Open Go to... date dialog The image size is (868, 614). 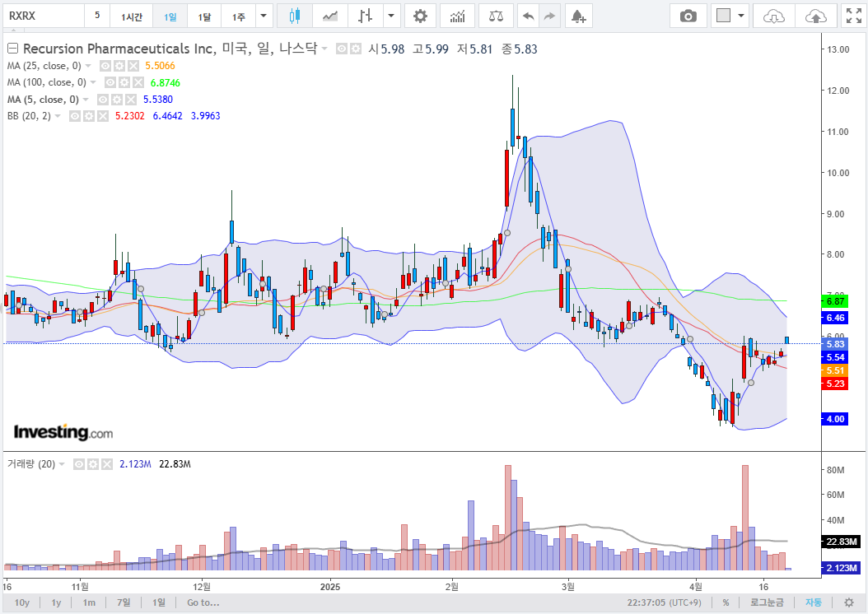click(x=203, y=602)
